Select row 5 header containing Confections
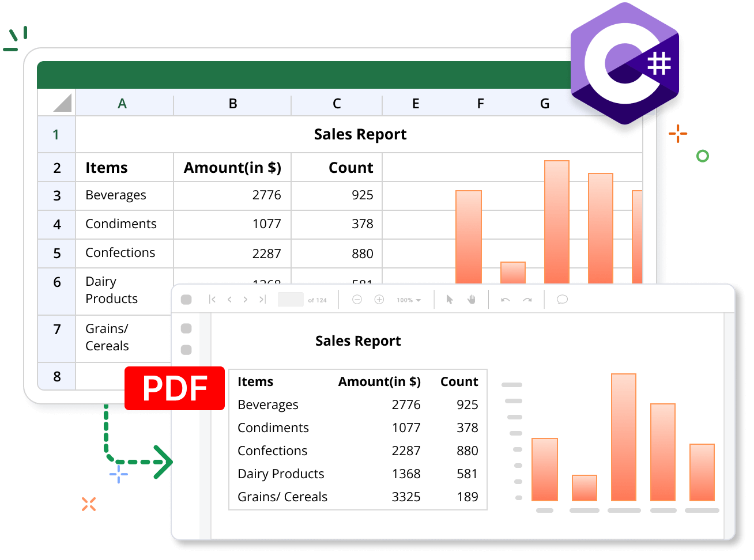754x560 pixels. (x=56, y=253)
